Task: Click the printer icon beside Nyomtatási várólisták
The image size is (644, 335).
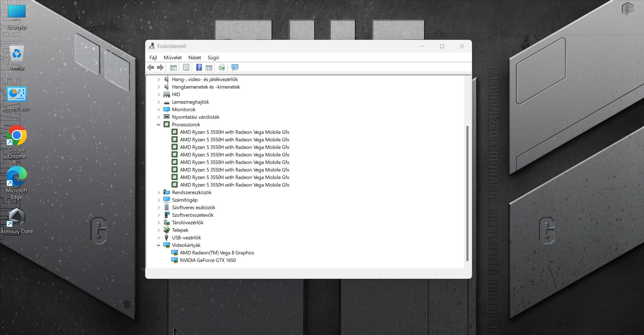Action: 166,117
